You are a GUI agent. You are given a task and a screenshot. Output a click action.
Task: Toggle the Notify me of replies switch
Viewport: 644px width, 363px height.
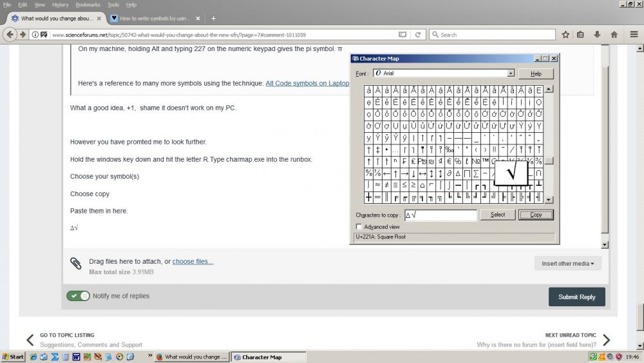tap(79, 296)
